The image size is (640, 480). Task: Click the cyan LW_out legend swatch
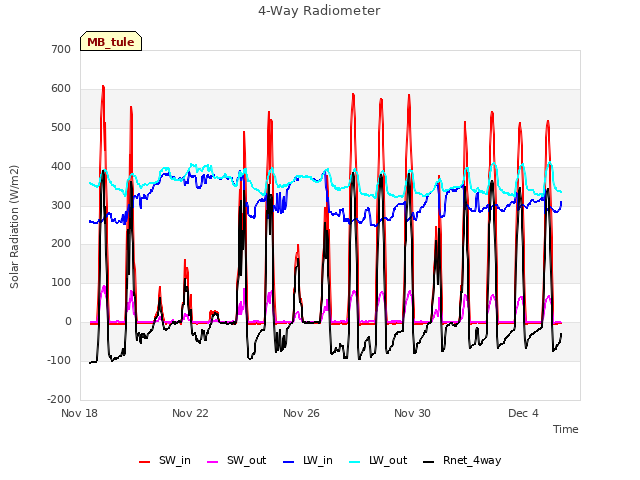355,462
